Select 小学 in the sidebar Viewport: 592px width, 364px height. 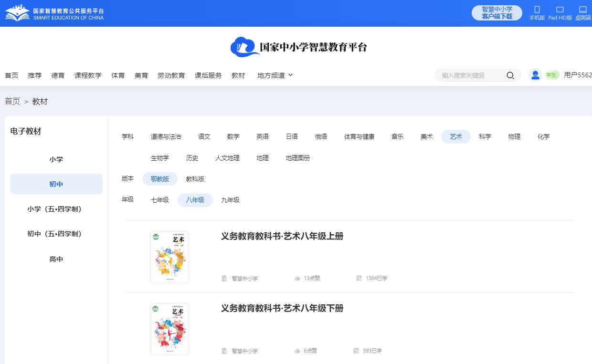point(56,159)
